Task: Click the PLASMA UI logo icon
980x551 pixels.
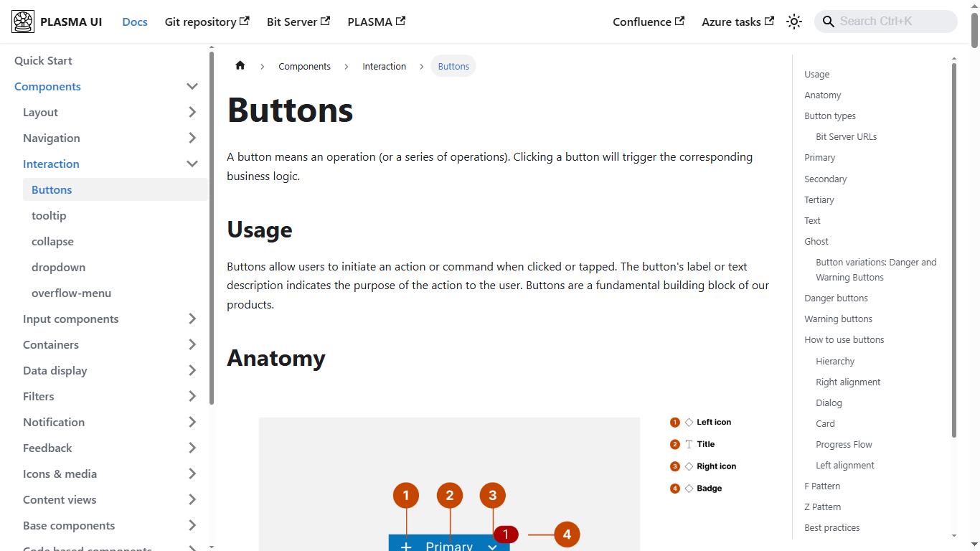Action: (23, 22)
